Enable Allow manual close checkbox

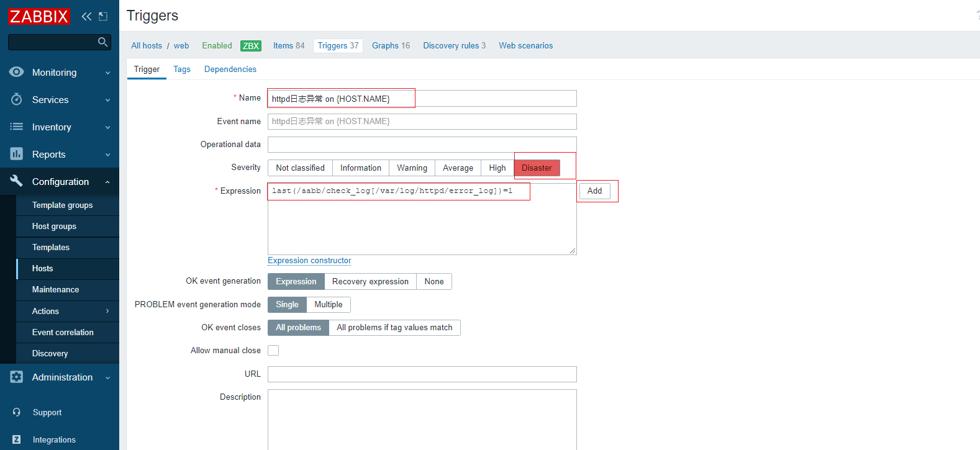pos(273,351)
